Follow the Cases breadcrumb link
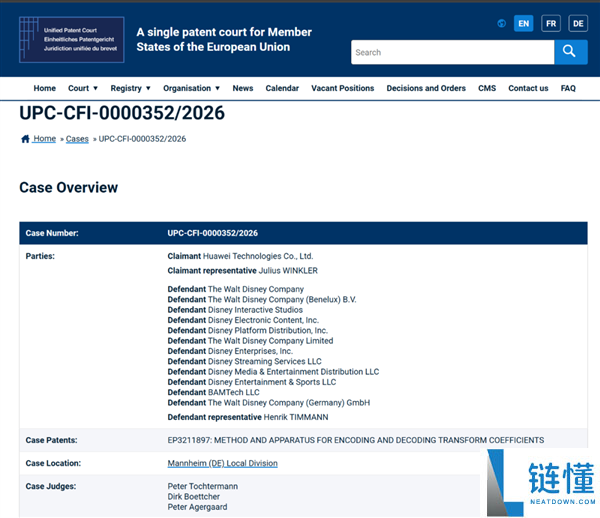The image size is (600, 518). tap(77, 139)
